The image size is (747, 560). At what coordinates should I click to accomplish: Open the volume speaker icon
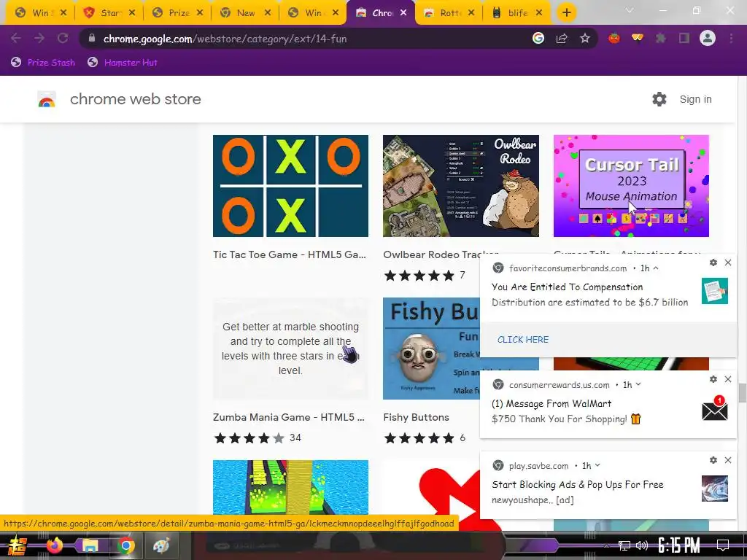642,545
